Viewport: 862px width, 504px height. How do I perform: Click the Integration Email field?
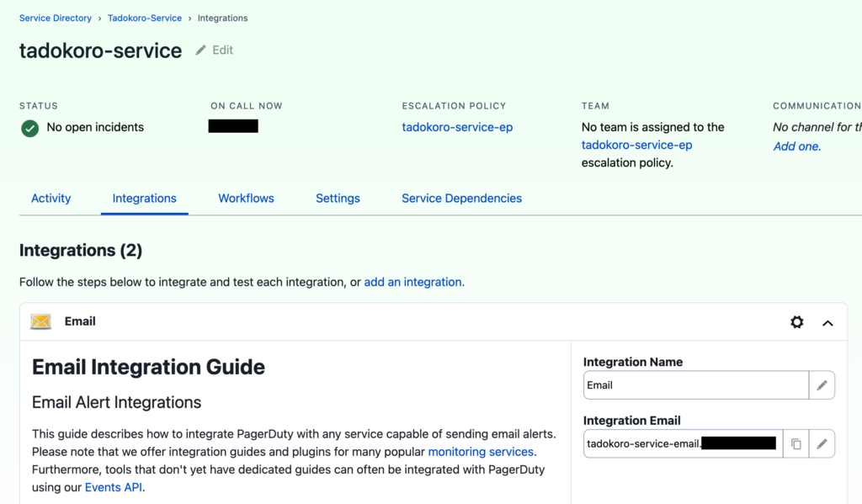click(x=684, y=443)
